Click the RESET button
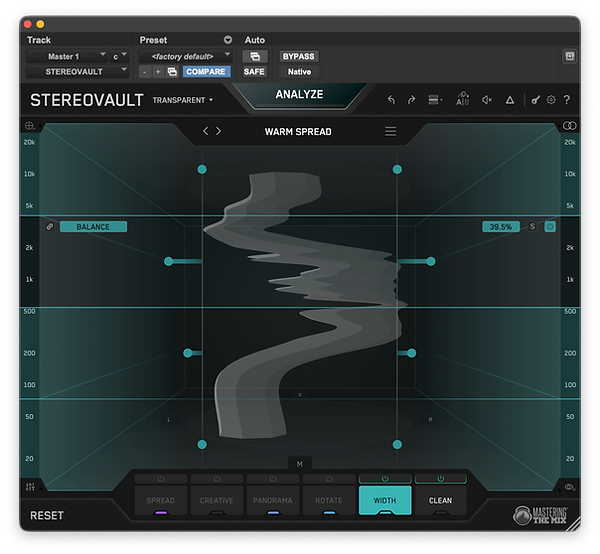This screenshot has height=554, width=600. (47, 515)
